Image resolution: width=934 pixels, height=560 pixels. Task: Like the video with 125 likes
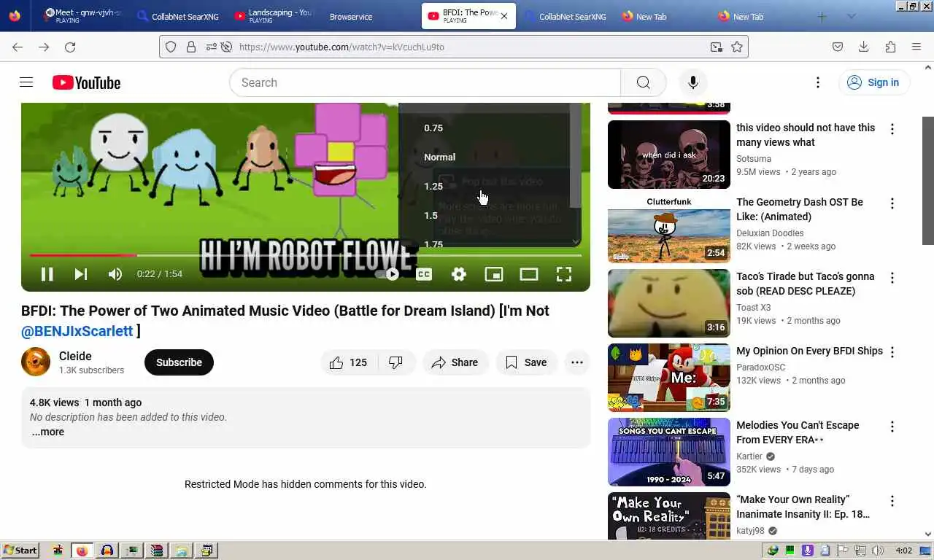[349, 362]
